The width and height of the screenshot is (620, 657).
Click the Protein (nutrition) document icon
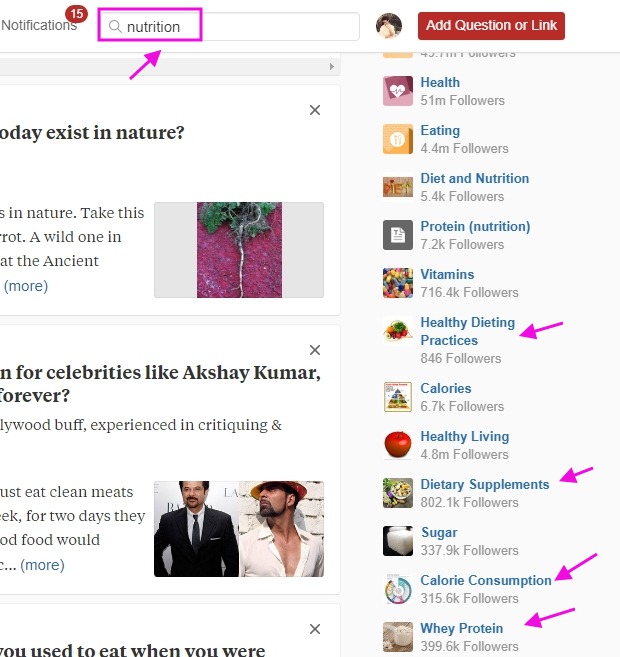click(398, 235)
